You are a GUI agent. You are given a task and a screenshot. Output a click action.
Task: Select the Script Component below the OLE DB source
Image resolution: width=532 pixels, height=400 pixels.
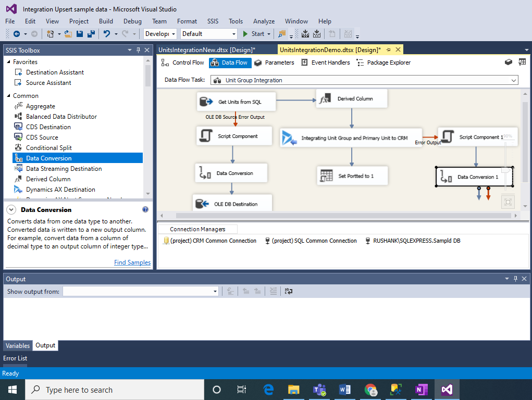(234, 136)
